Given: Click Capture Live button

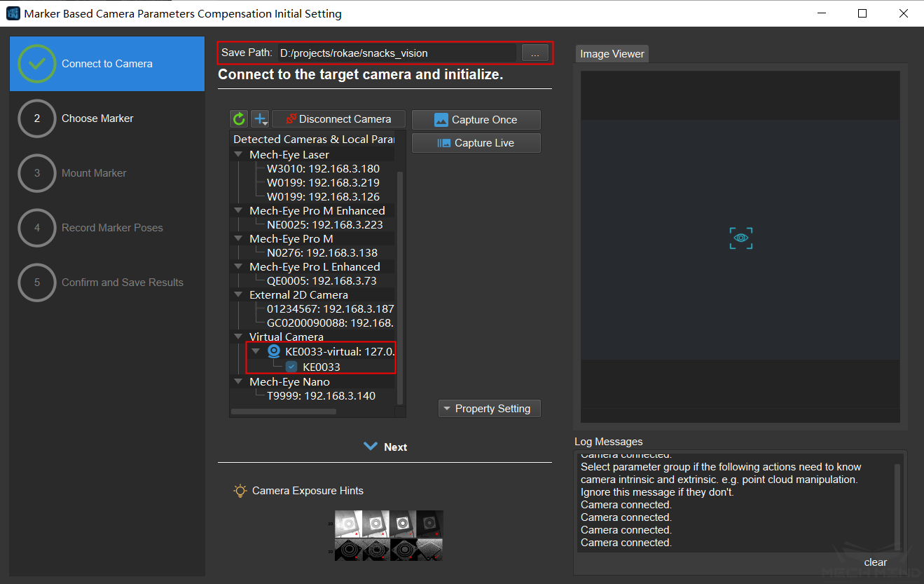Looking at the screenshot, I should pos(476,143).
